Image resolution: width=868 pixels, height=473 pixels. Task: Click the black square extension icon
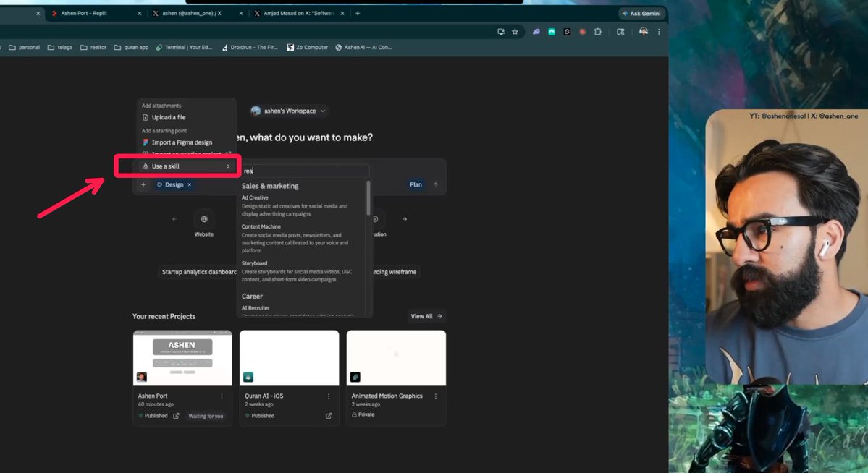point(567,32)
